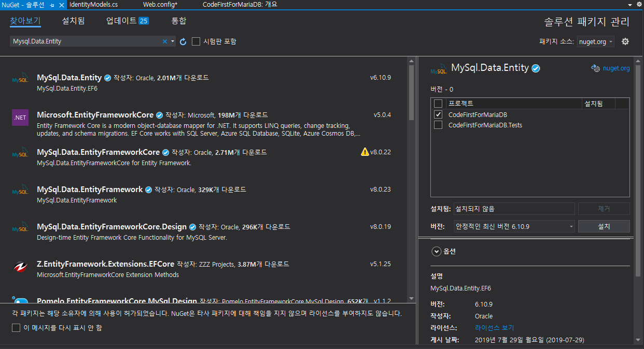Click version v6.10.9 of MySql.Data.Entity
The height and width of the screenshot is (349, 644).
pos(380,78)
